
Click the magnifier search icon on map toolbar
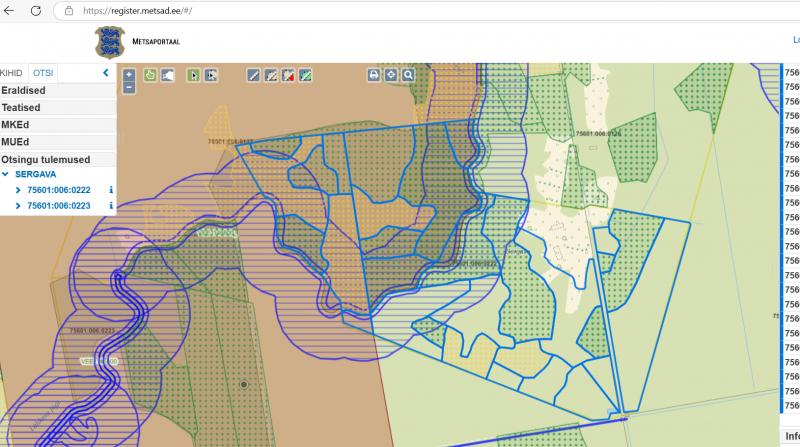(x=408, y=75)
